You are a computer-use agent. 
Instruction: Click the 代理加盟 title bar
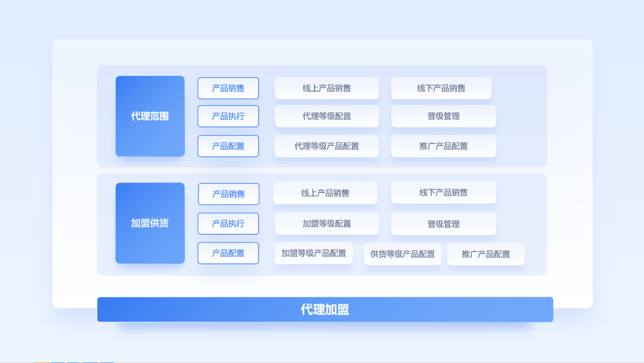(325, 309)
